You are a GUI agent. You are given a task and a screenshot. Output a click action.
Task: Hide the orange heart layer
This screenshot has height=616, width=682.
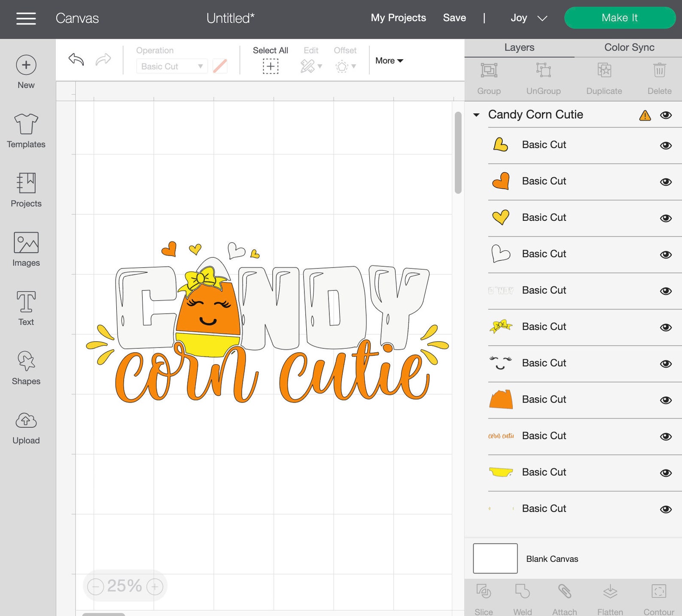(x=666, y=182)
